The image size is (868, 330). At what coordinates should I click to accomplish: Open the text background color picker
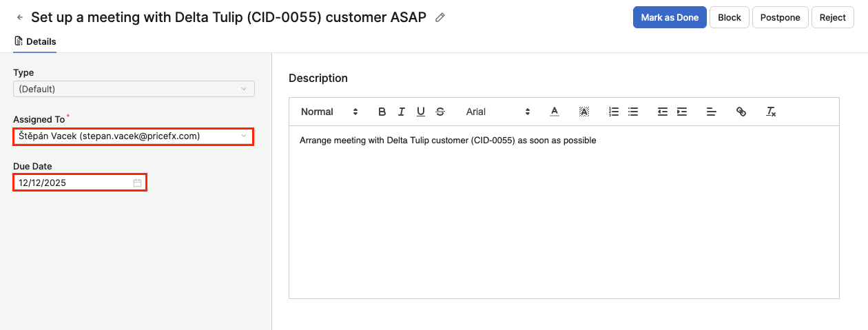click(584, 112)
